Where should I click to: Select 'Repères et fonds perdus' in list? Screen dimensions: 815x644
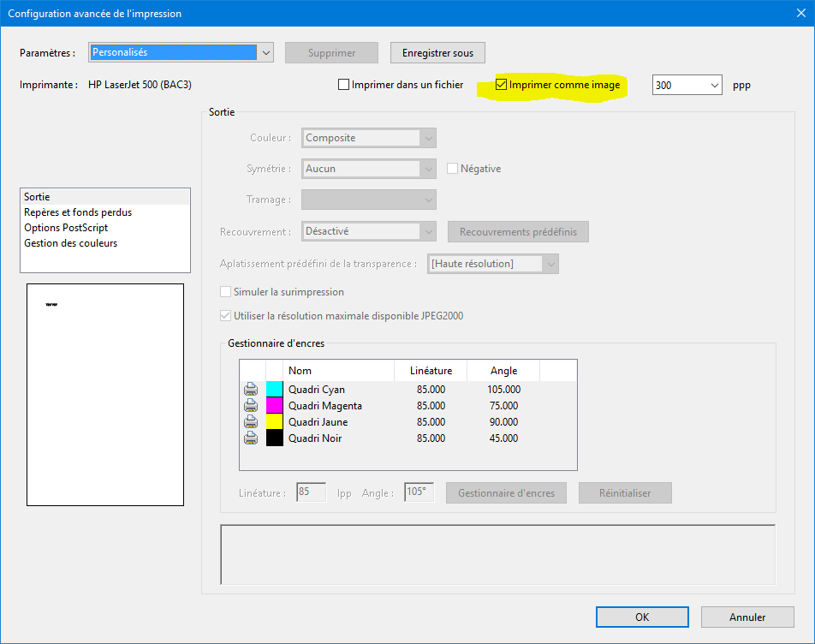(78, 212)
